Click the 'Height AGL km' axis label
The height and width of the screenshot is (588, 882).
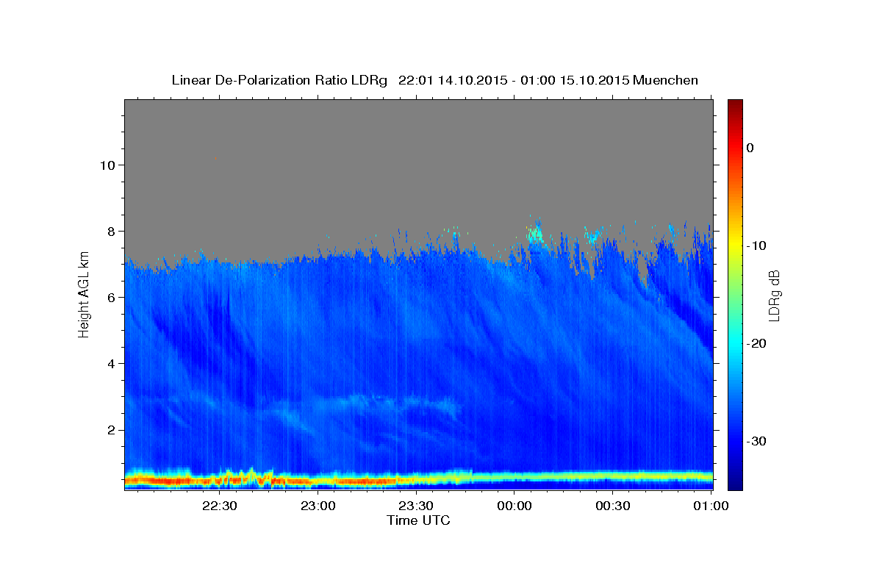(x=85, y=294)
